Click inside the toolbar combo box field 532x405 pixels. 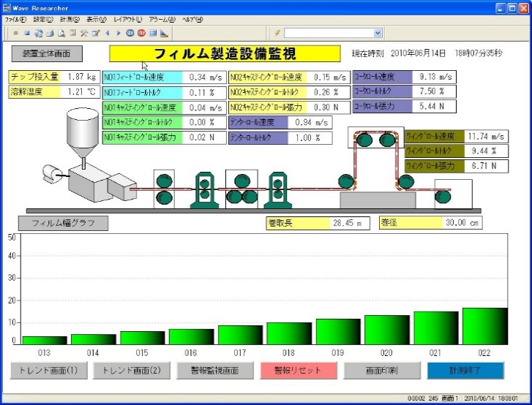click(x=329, y=33)
